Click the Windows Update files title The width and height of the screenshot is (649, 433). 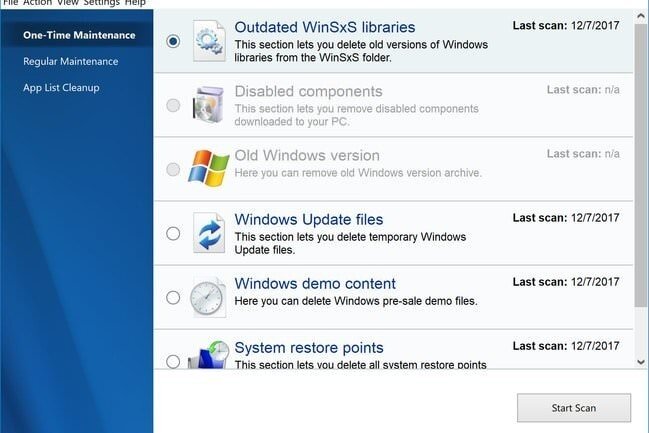pos(309,219)
